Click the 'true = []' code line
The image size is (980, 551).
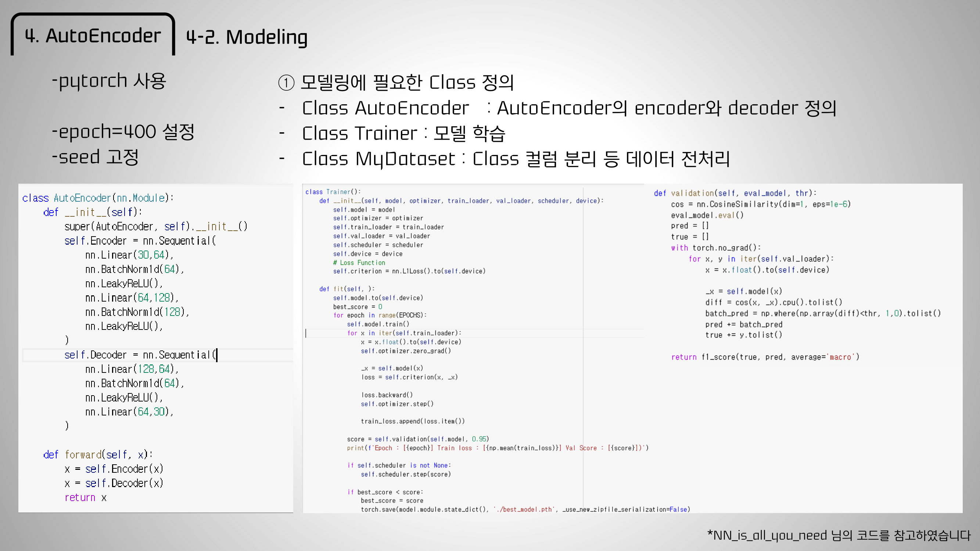(690, 237)
